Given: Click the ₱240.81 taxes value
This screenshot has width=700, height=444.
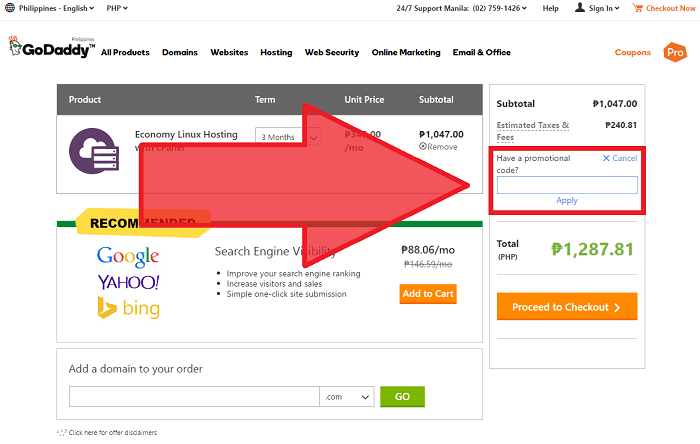Looking at the screenshot, I should 621,125.
